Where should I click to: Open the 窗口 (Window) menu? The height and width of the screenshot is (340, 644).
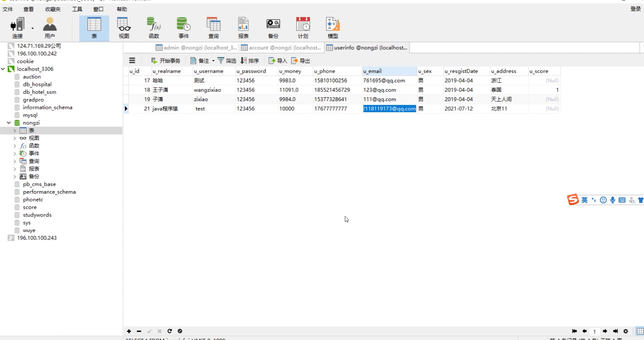[x=98, y=9]
